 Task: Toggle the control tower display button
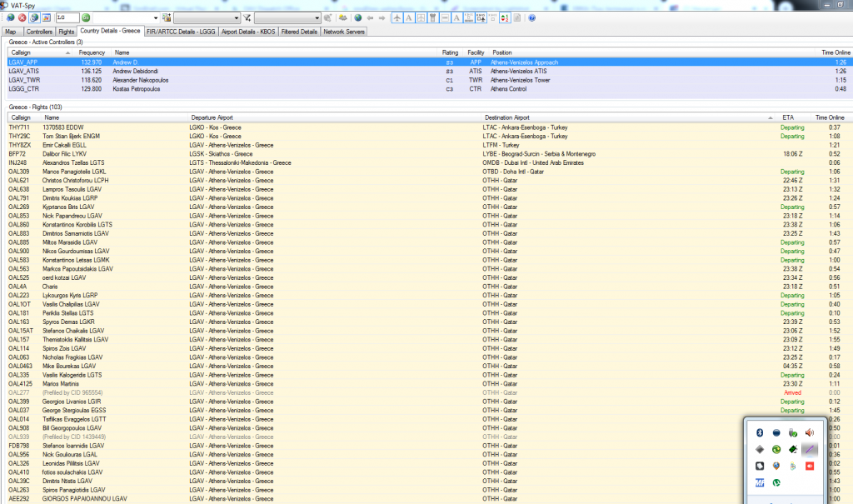click(x=433, y=18)
